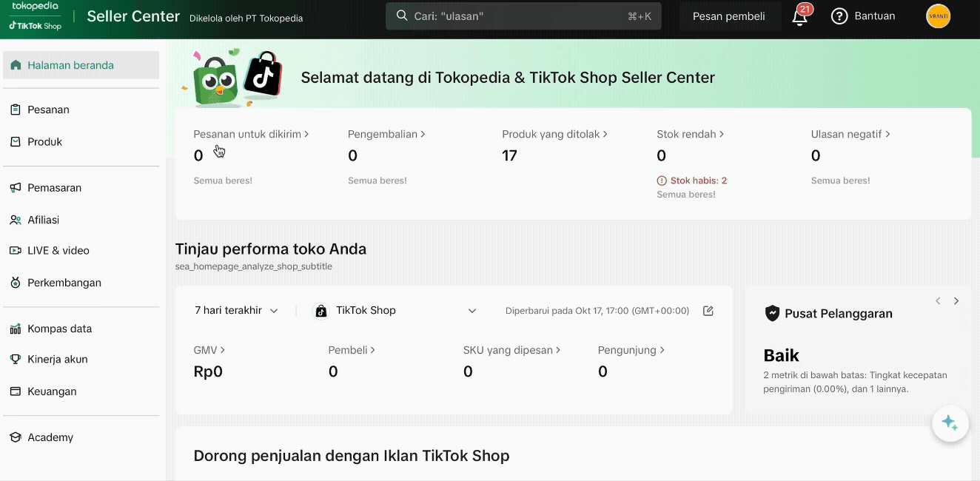Open the Bantuan help icon
This screenshot has width=980, height=481.
tap(839, 16)
